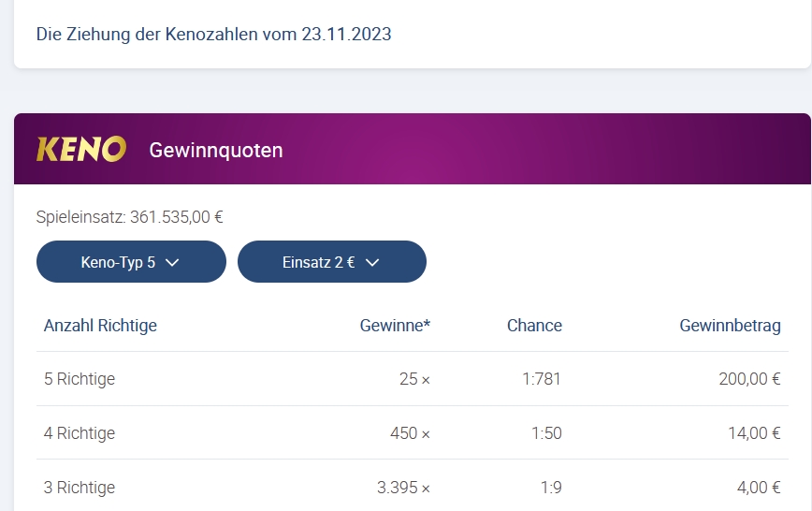
Task: Open the Einsatz 2 € dropdown
Action: [332, 262]
